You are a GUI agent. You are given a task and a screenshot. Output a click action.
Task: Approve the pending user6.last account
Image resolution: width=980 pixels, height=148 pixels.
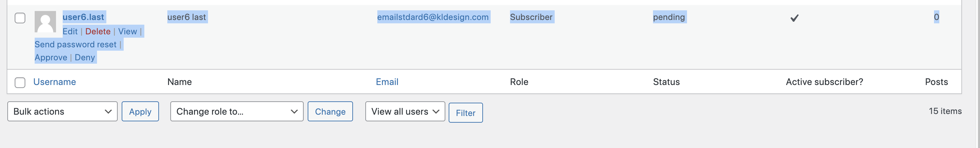pos(51,57)
